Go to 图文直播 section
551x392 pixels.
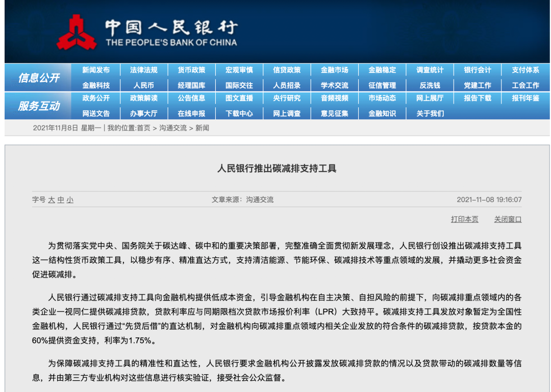(239, 98)
